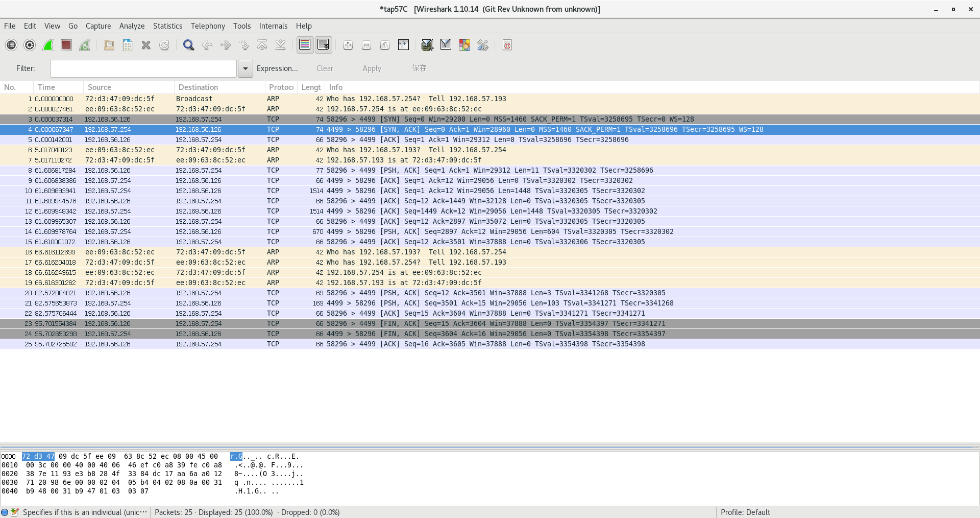Click the display filter input field

pos(143,68)
